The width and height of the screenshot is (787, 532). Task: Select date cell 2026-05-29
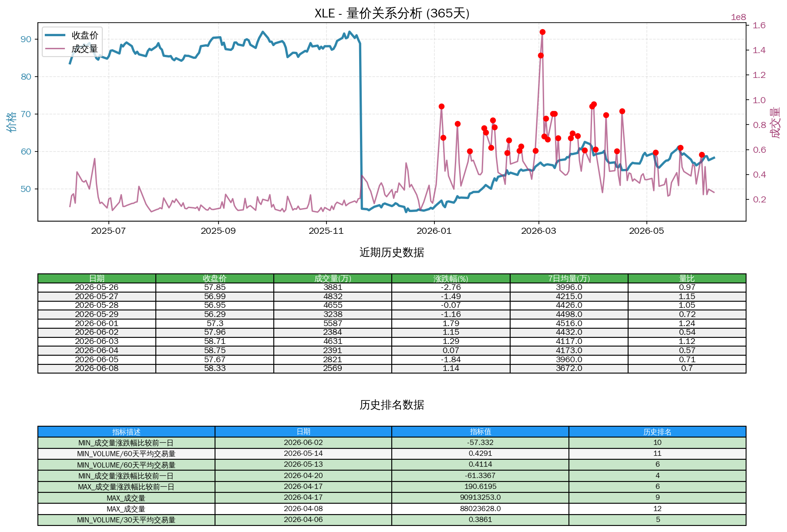point(97,314)
